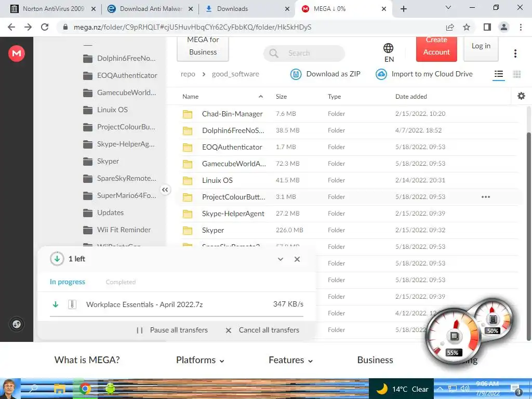Screen dimensions: 532x399
Task: Bookmark this page with star icon
Action: pos(467,27)
